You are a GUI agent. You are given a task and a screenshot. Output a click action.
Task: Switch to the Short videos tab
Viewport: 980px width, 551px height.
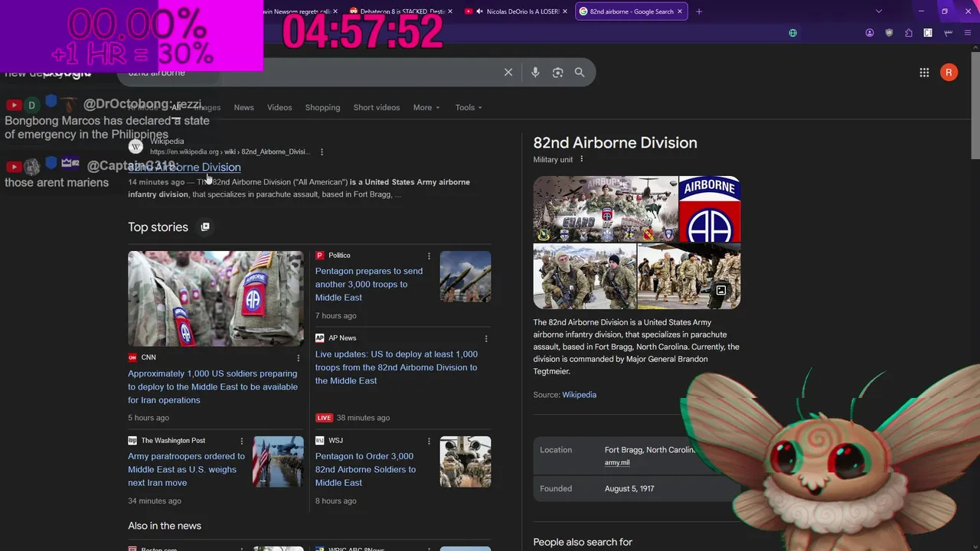click(377, 107)
